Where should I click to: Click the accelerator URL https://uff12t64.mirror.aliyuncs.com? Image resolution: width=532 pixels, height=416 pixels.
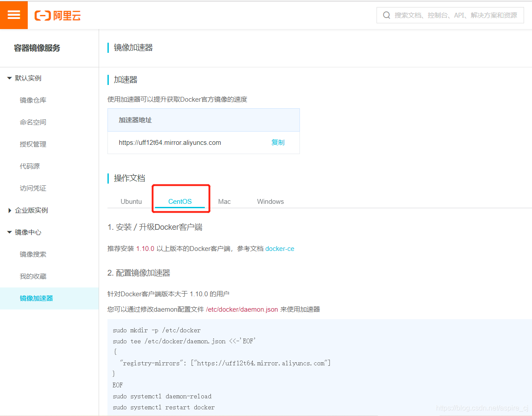pyautogui.click(x=170, y=143)
